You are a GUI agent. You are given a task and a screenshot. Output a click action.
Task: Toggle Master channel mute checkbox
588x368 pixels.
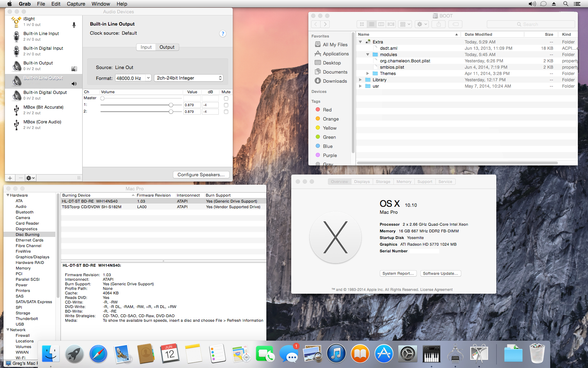pos(226,98)
